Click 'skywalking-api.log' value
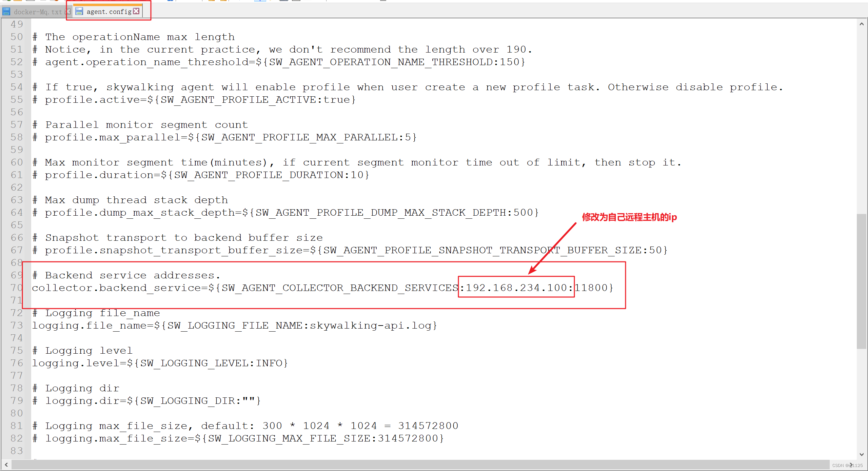Image resolution: width=868 pixels, height=471 pixels. 370,326
